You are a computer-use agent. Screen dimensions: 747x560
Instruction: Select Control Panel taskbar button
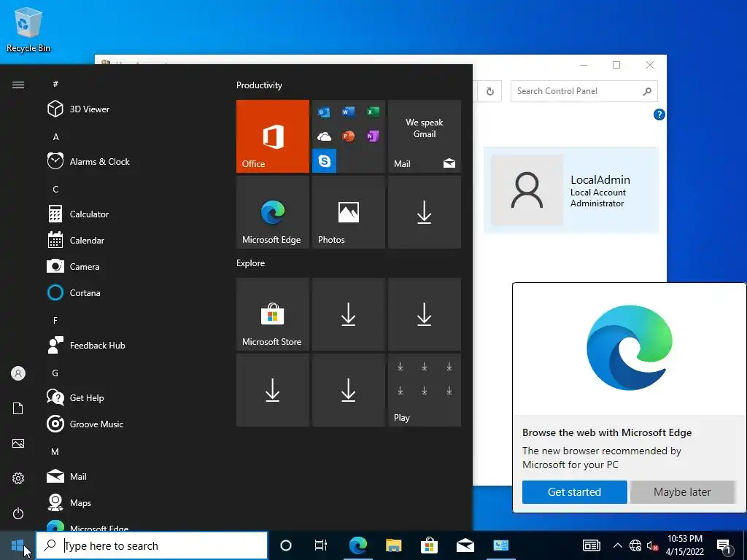tap(500, 545)
